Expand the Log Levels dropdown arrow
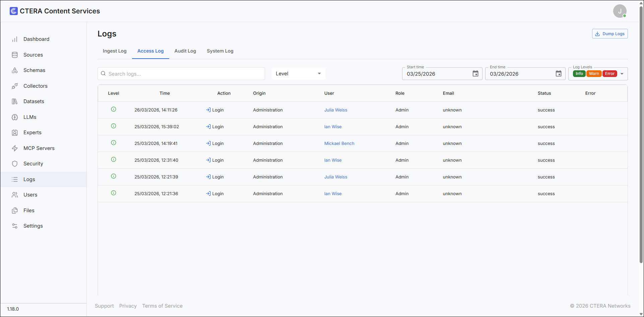The image size is (644, 317). click(x=622, y=74)
